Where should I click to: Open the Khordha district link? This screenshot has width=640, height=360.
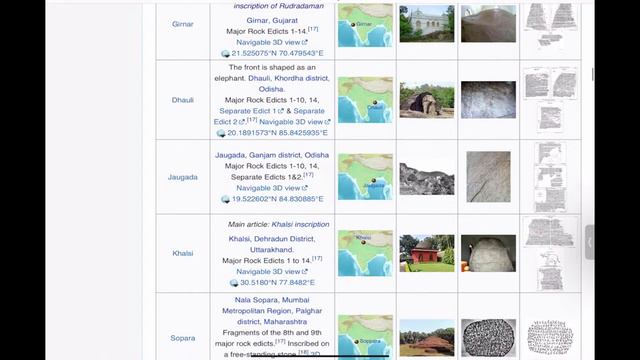[302, 78]
